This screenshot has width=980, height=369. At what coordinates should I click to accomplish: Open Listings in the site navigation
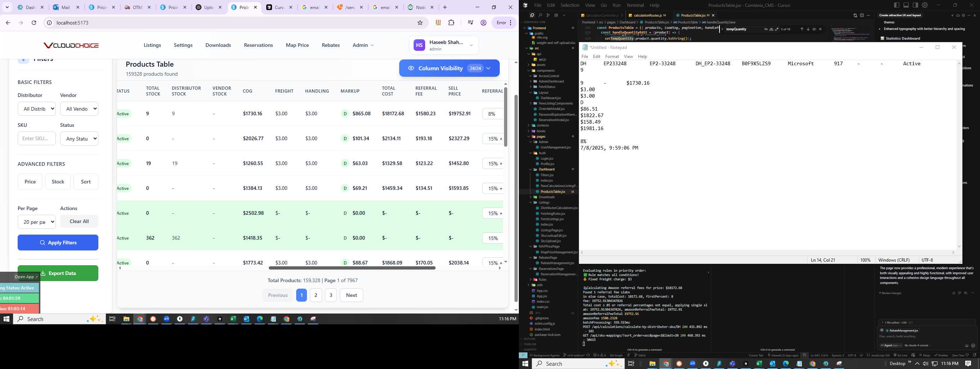coord(152,45)
